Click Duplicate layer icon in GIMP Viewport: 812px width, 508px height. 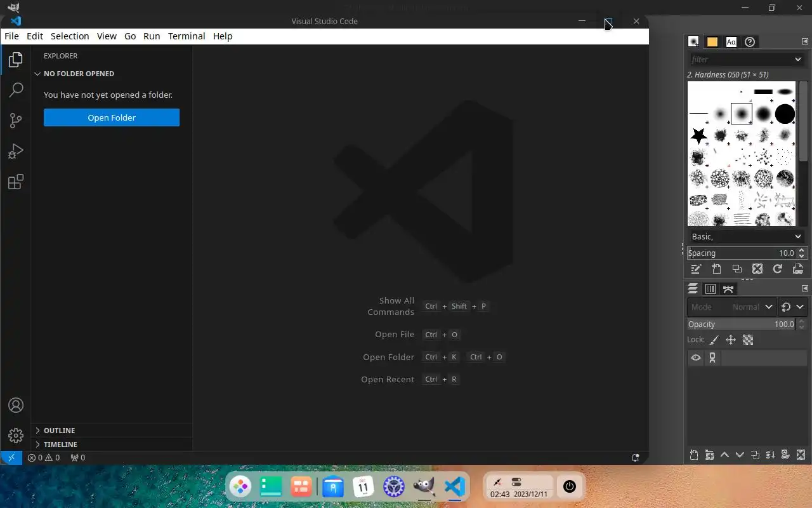[x=755, y=455]
